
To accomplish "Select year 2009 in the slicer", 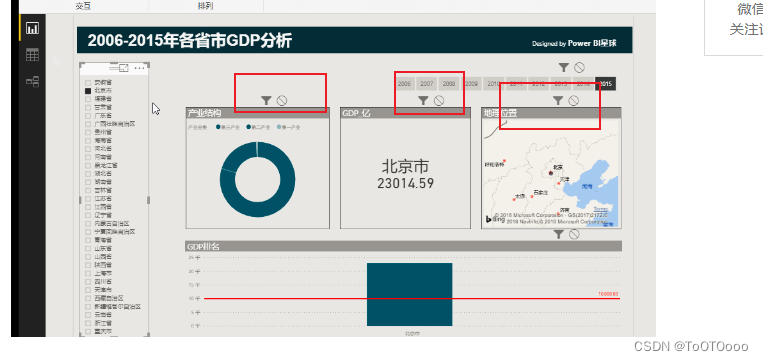I will [471, 84].
